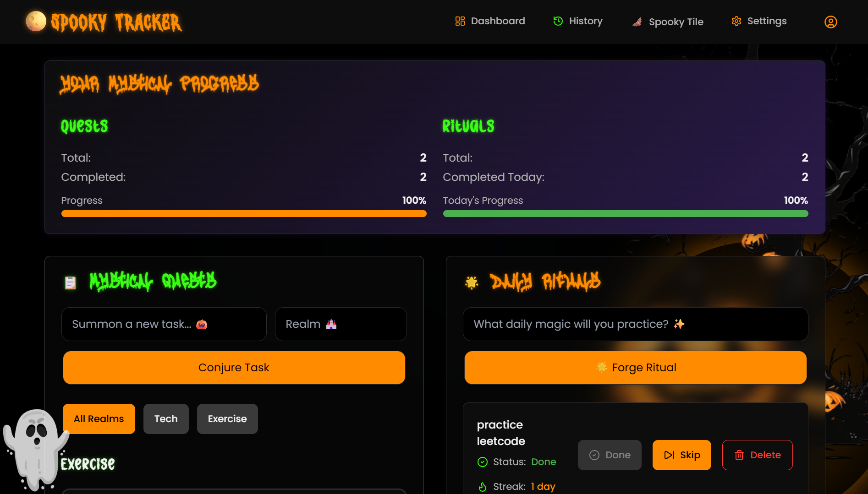This screenshot has height=494, width=868.
Task: Click the moon logo icon
Action: click(x=36, y=21)
